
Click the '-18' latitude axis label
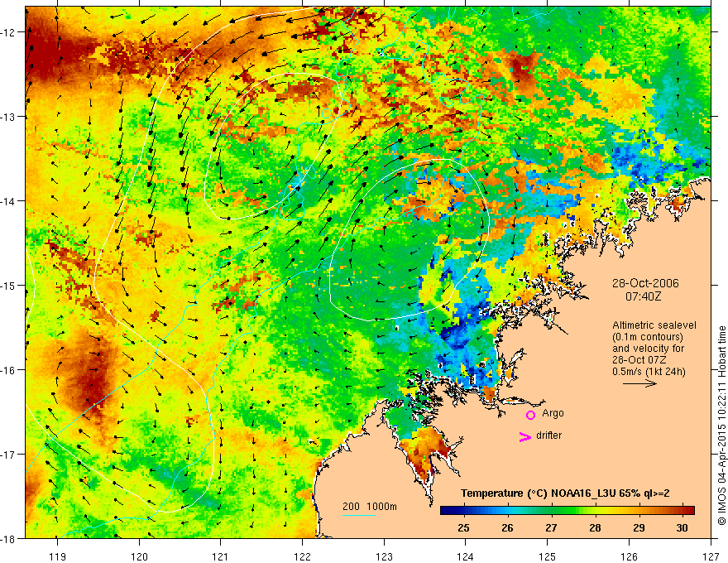(8, 539)
